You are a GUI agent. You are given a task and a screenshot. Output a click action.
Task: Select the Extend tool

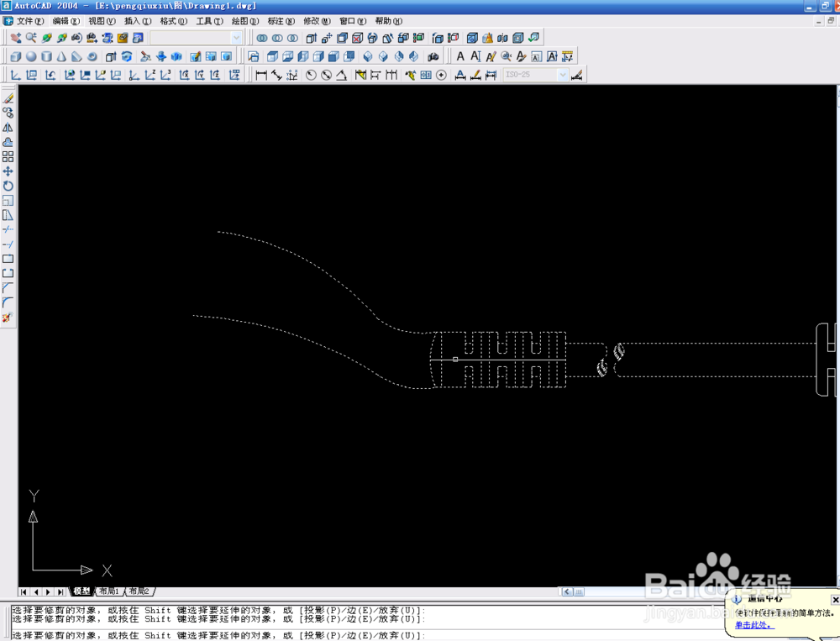[8, 244]
